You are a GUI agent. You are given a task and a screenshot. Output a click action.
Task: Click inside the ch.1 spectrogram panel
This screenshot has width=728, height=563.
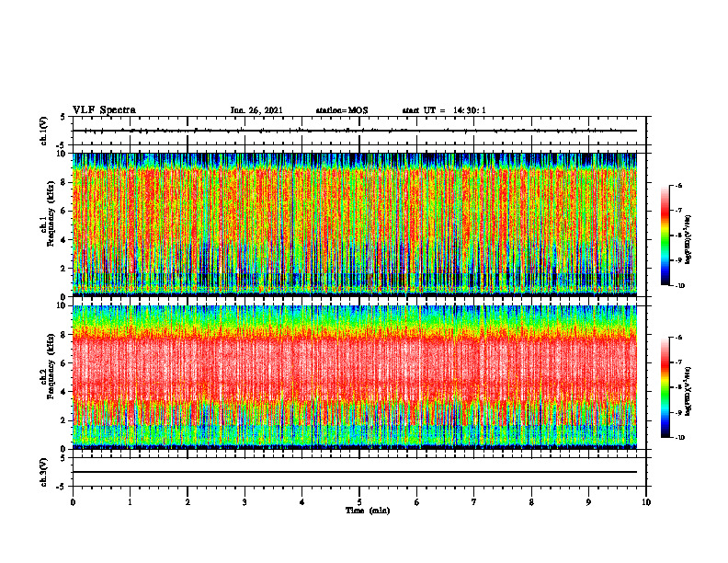pyautogui.click(x=355, y=224)
